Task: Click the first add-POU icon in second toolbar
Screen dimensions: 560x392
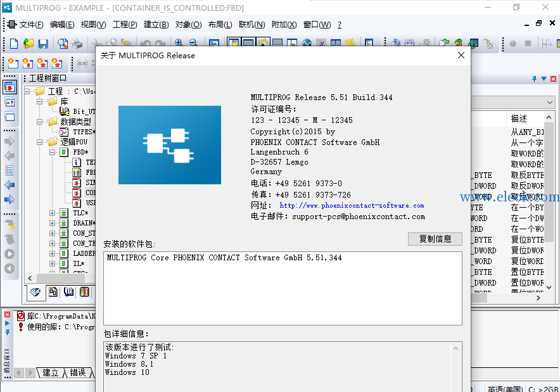Action: (13, 63)
